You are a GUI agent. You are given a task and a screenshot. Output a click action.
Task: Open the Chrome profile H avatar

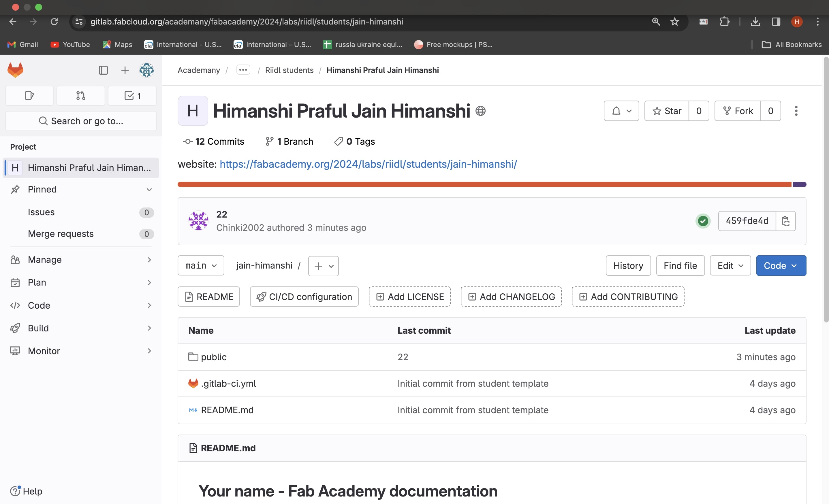(797, 22)
